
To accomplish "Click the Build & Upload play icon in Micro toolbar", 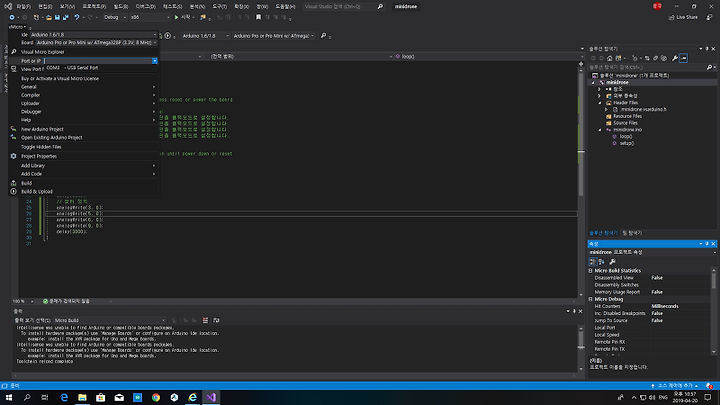I will point(168,36).
